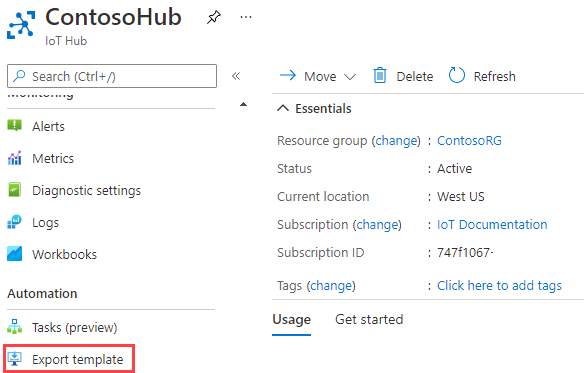Image resolution: width=584 pixels, height=373 pixels.
Task: Open the IoT Documentation subscription link
Action: click(492, 224)
